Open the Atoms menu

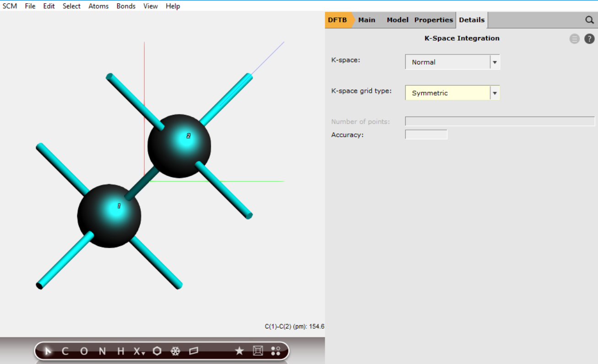[98, 6]
